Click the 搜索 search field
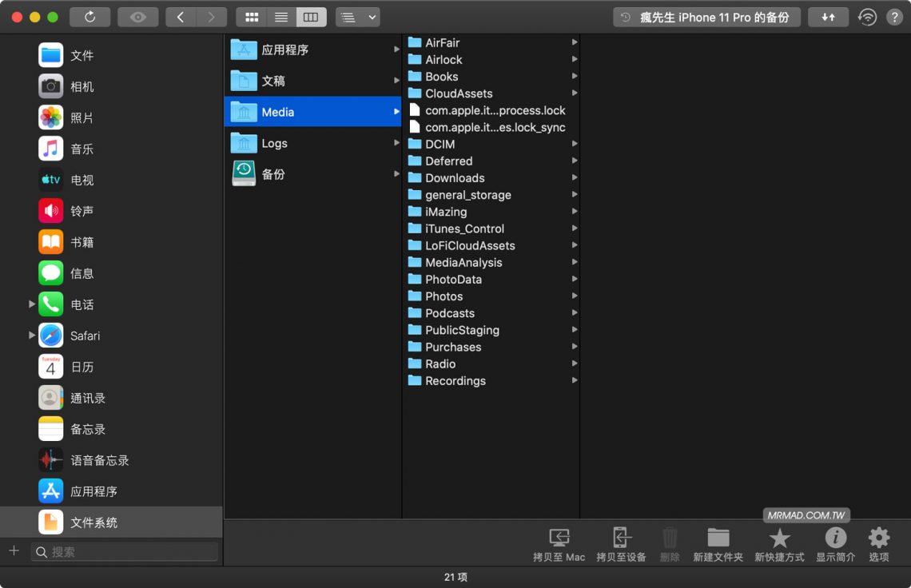 coord(124,551)
